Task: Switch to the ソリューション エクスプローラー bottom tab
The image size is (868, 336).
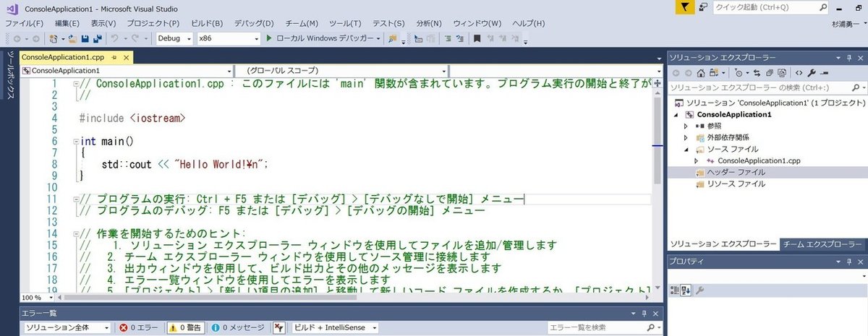Action: pos(722,244)
